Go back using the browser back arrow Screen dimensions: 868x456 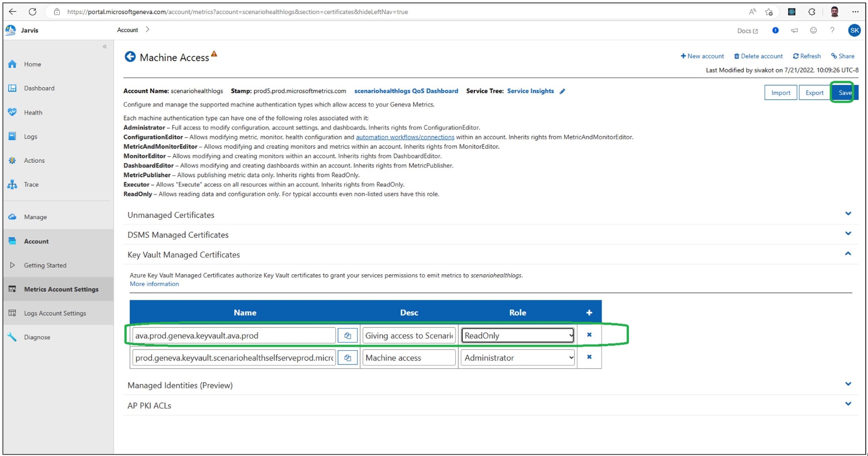click(13, 12)
